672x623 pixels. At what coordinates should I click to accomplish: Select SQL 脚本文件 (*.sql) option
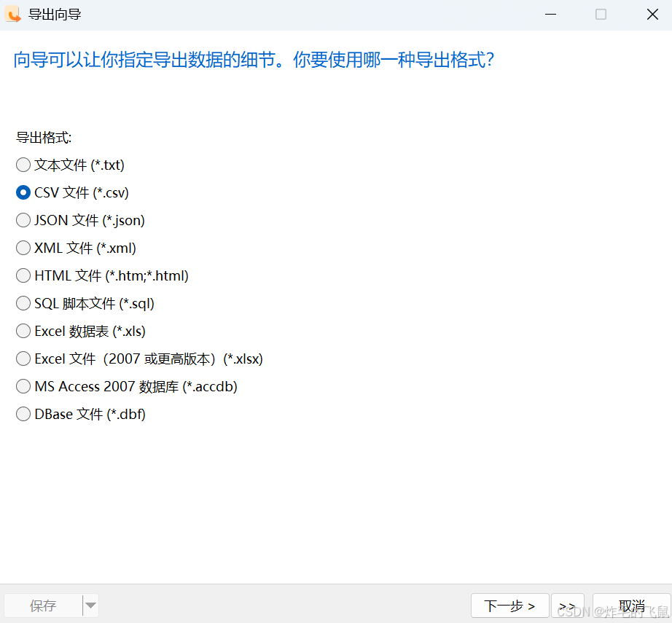pos(23,303)
